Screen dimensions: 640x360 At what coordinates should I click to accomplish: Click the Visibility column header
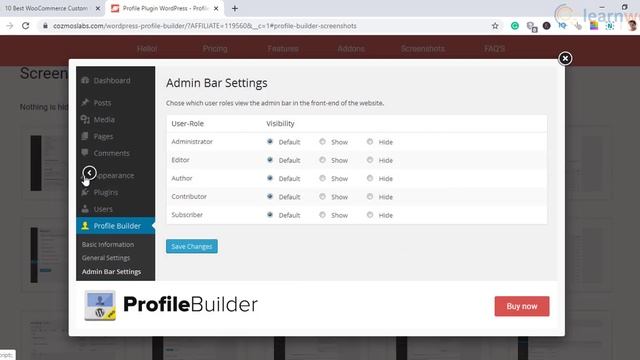coord(280,123)
